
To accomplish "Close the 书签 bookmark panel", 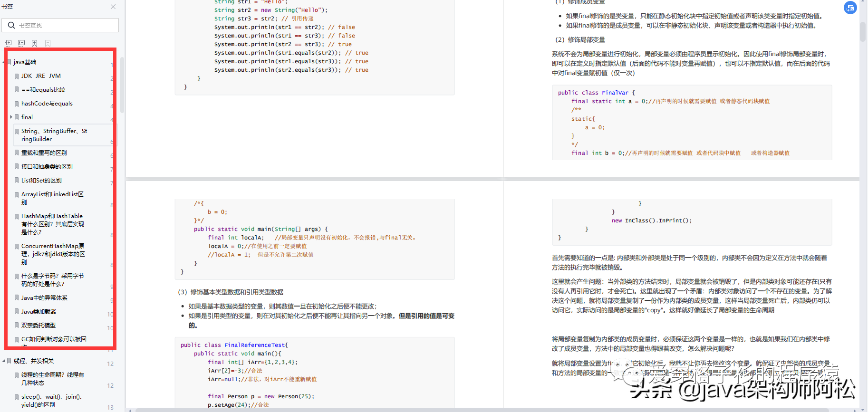I will click(113, 7).
